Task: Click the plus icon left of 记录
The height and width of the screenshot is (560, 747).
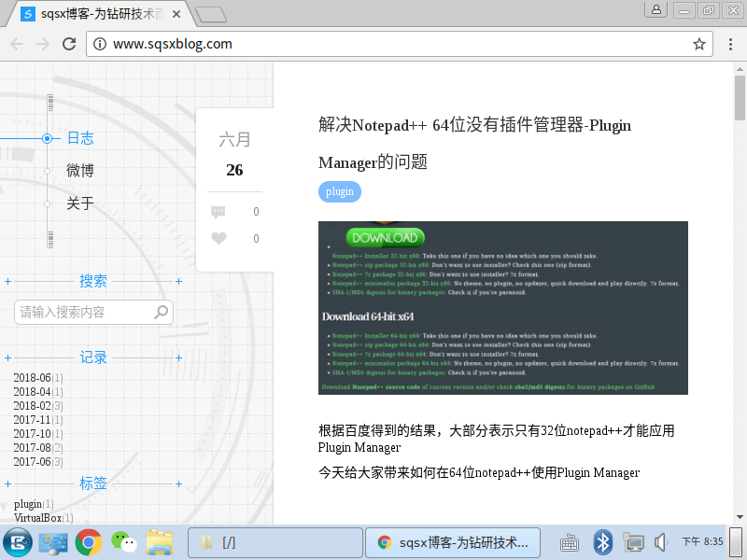Action: pyautogui.click(x=7, y=358)
